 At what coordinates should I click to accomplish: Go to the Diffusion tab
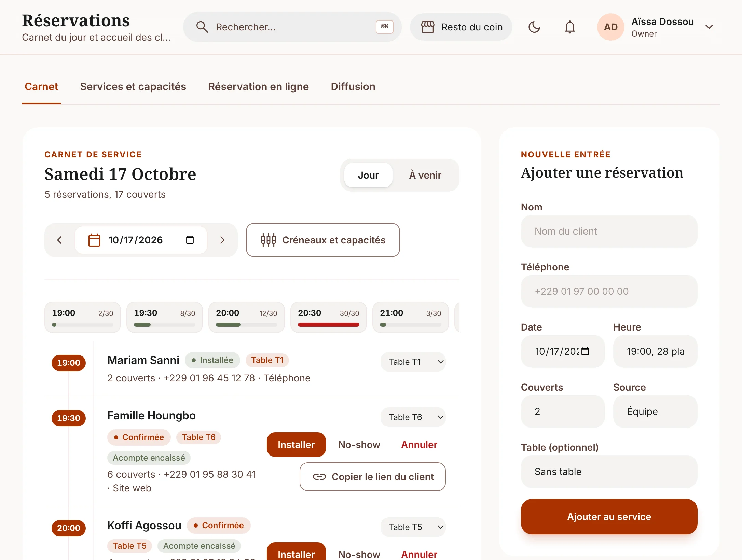click(353, 87)
